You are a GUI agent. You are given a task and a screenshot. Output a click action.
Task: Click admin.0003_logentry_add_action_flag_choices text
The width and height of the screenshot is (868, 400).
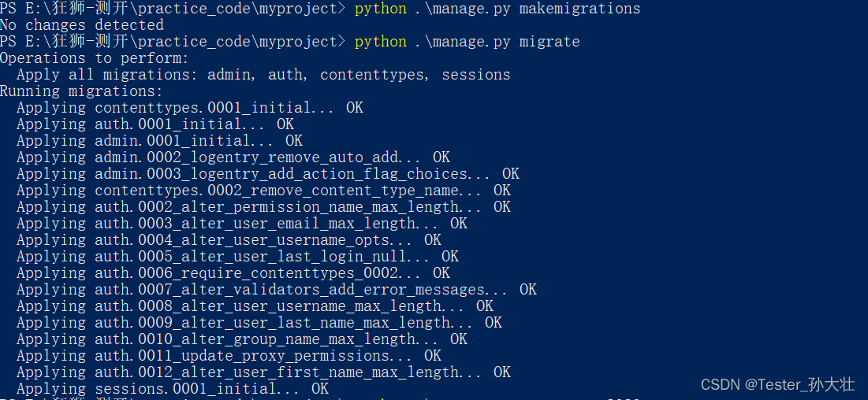[292, 174]
